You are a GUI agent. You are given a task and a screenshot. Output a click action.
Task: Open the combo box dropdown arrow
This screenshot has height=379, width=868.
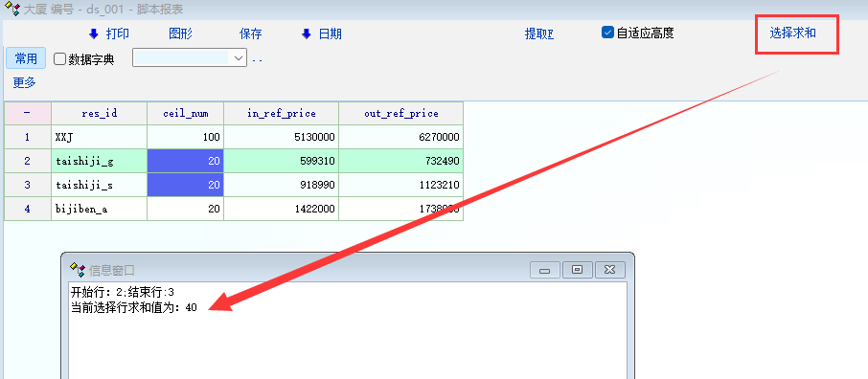tap(239, 57)
